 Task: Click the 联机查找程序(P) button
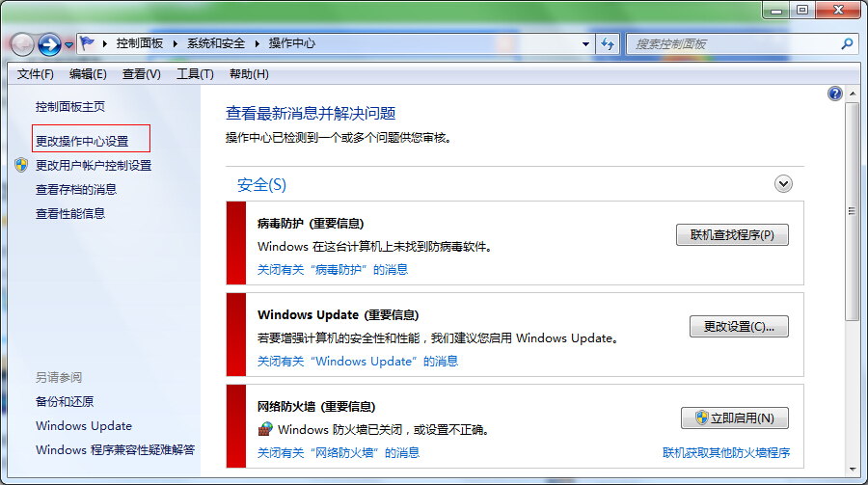tap(732, 235)
